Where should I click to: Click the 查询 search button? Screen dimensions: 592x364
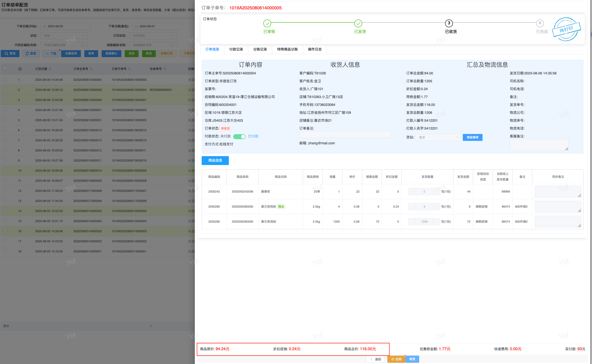click(x=10, y=53)
